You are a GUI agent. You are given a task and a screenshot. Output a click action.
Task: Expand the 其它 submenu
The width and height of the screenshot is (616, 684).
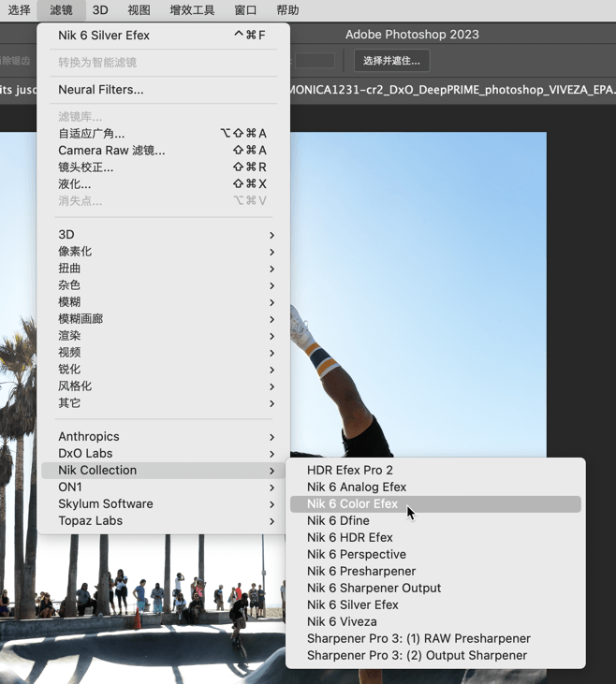pos(163,403)
